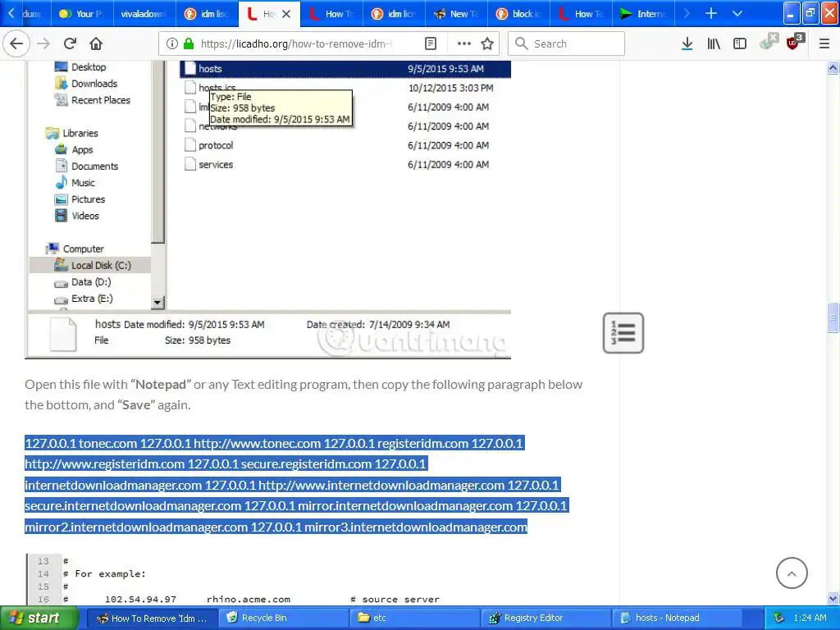
Task: Click the services file entry
Action: click(x=216, y=164)
